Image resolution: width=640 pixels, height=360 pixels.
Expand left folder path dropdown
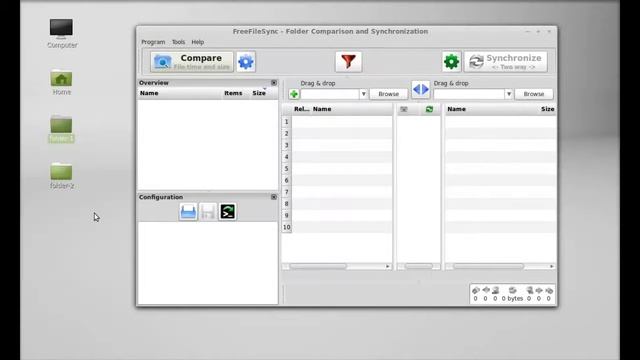tap(363, 94)
